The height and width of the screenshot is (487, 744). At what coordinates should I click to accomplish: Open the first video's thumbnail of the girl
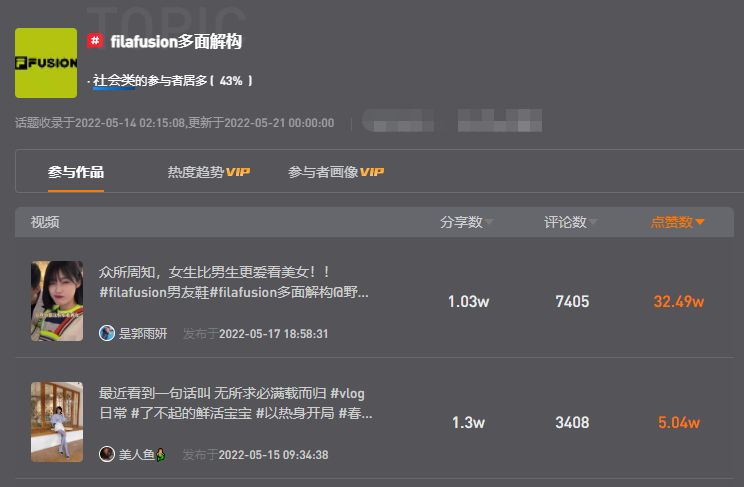pyautogui.click(x=57, y=301)
